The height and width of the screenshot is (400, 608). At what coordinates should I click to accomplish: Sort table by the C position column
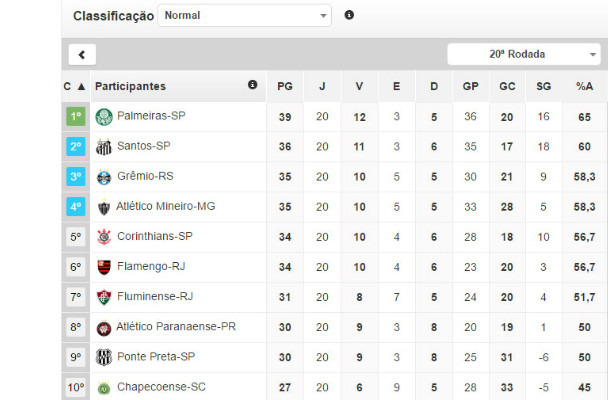coord(74,87)
